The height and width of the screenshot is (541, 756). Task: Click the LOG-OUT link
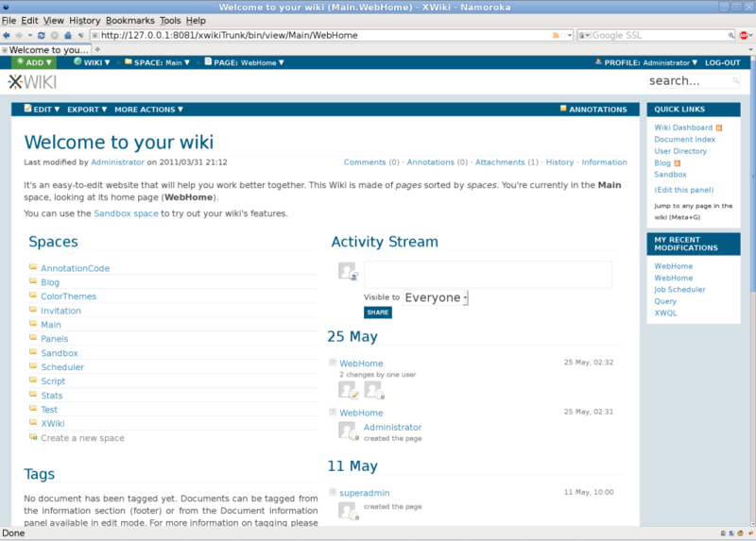[x=722, y=62]
